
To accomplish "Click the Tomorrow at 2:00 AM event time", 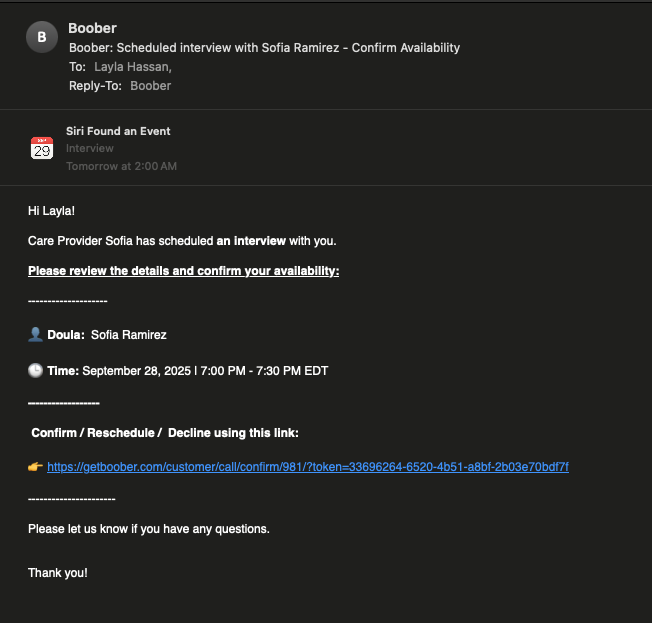I will (121, 166).
